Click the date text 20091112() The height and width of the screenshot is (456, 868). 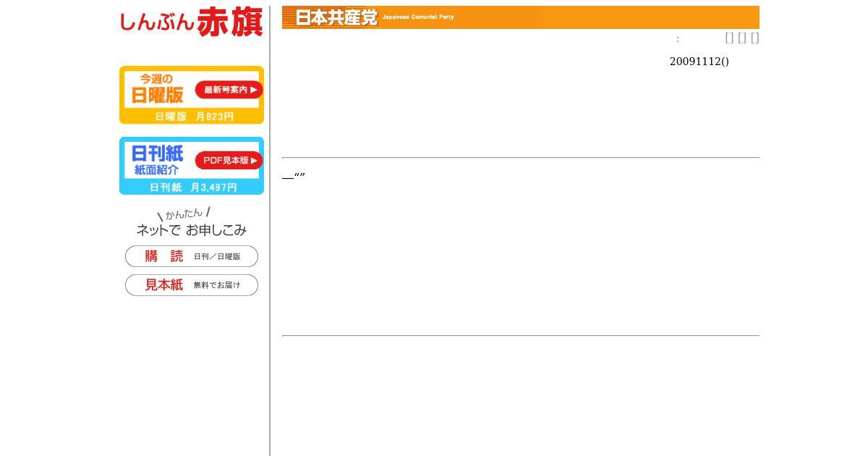699,62
